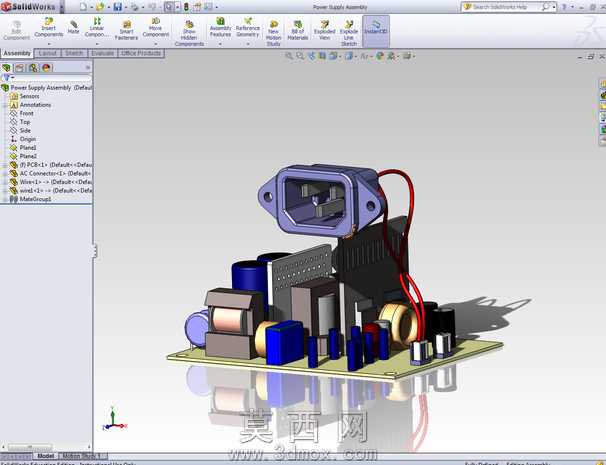Click Show Hidden Components
Viewport: 606px width, 465px height.
click(x=189, y=33)
